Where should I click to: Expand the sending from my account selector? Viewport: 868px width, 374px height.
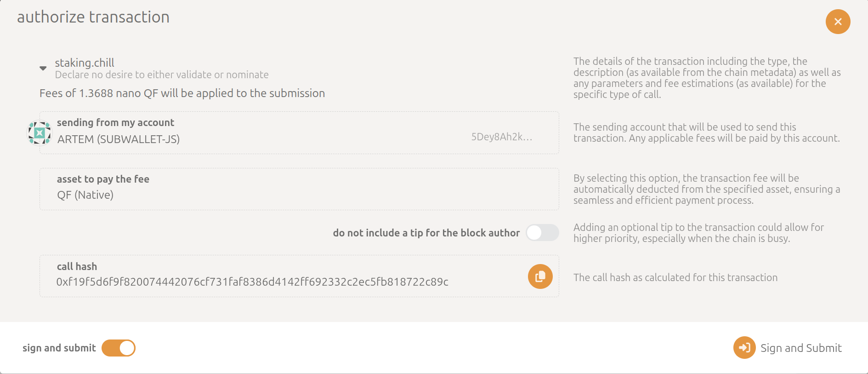[x=299, y=133]
